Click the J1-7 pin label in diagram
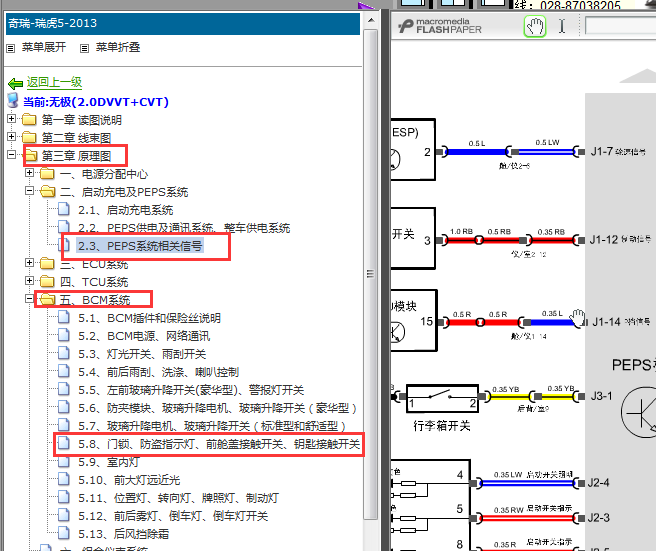 pyautogui.click(x=602, y=151)
